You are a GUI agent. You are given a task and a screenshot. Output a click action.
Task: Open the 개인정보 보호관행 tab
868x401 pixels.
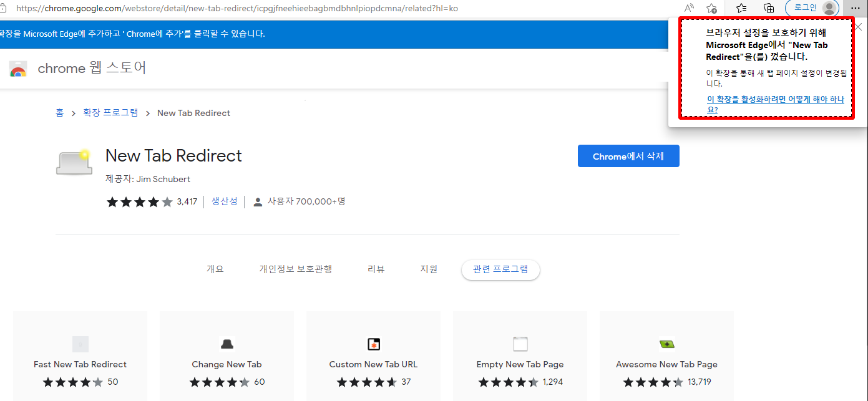click(x=296, y=269)
